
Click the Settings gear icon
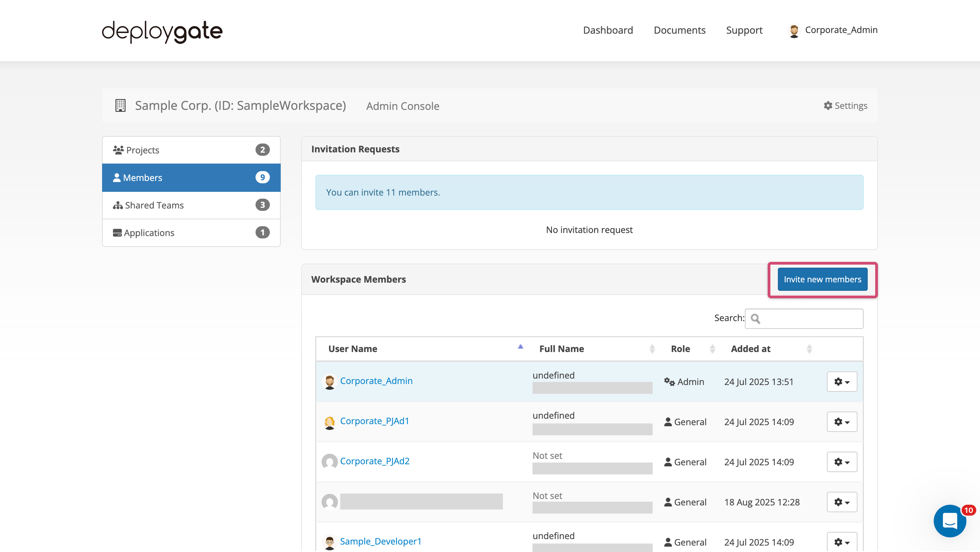[829, 105]
